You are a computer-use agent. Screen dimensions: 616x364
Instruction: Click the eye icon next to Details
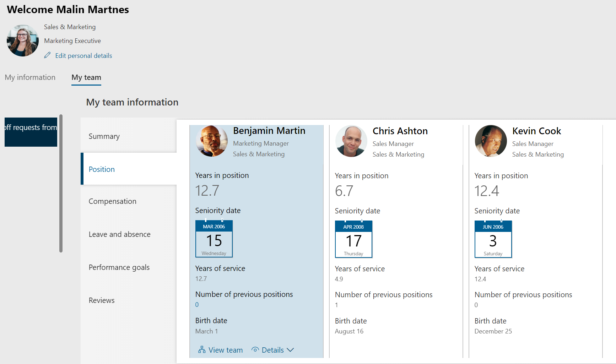[255, 350]
